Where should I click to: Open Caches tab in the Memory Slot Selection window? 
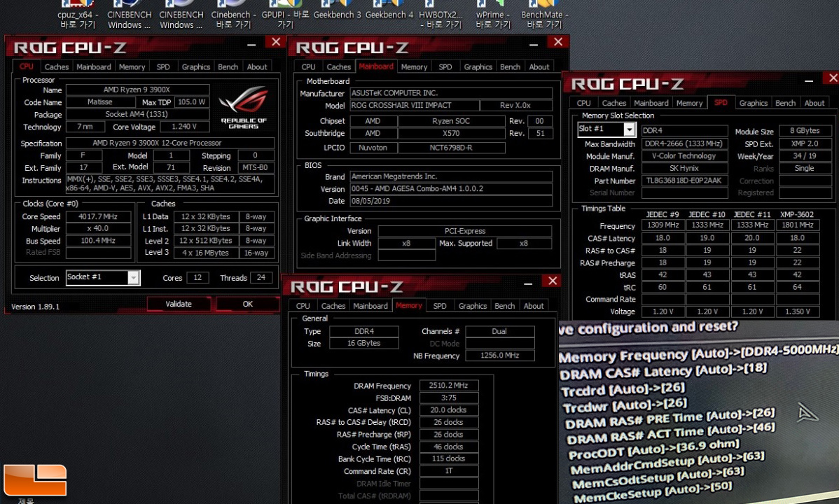tap(613, 104)
